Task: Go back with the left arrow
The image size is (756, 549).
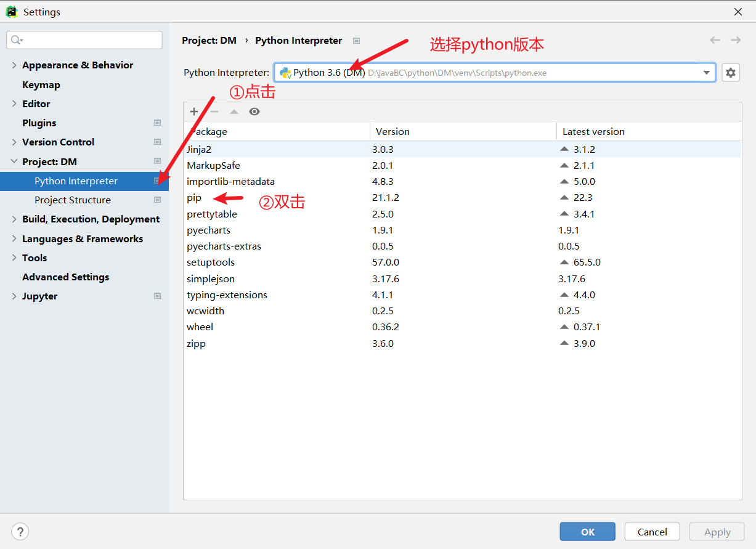Action: (x=715, y=40)
